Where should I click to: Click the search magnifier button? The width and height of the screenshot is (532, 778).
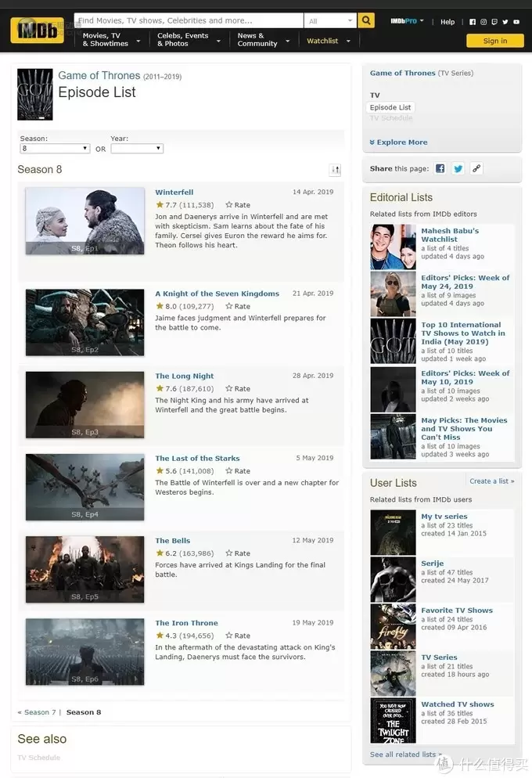pos(366,20)
